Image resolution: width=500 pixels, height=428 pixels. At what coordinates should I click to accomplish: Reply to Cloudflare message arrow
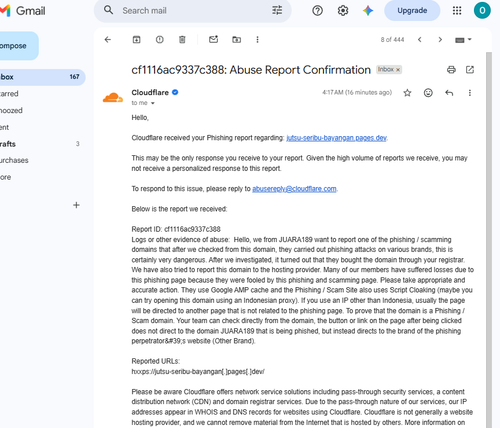click(449, 93)
